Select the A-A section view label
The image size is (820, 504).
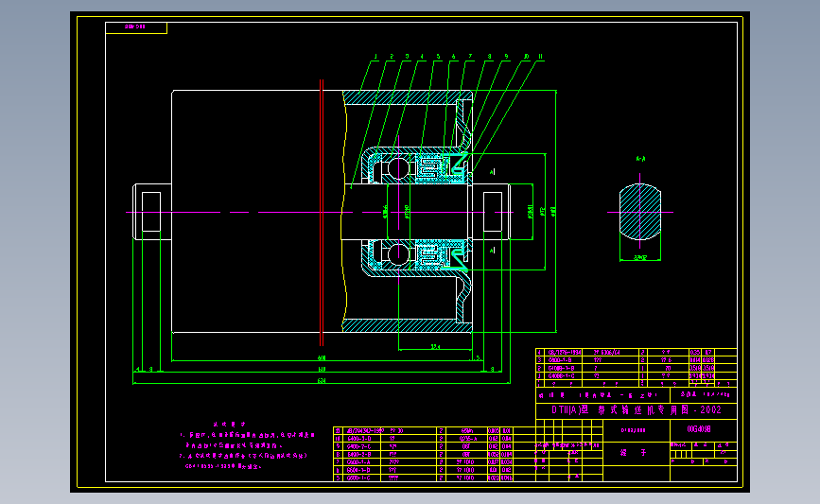point(640,159)
